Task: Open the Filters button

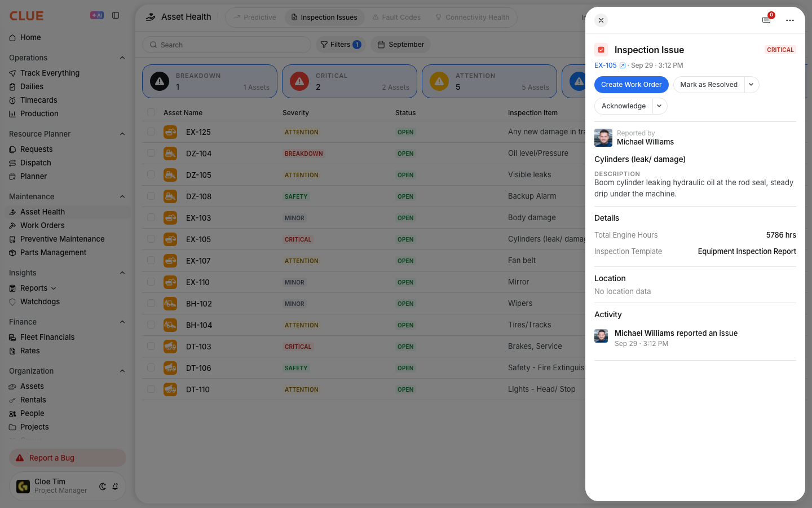Action: [341, 45]
